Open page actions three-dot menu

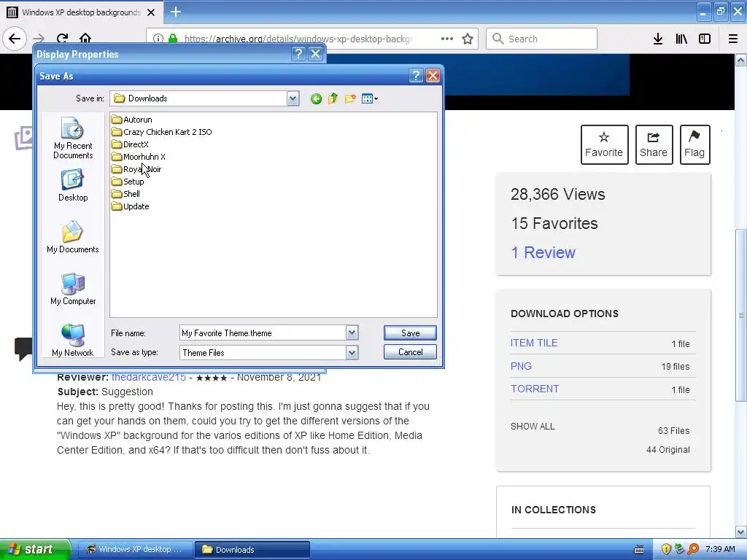click(447, 39)
